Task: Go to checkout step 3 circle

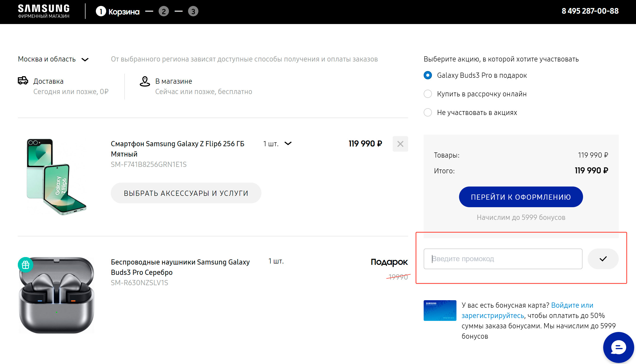Action: point(193,11)
